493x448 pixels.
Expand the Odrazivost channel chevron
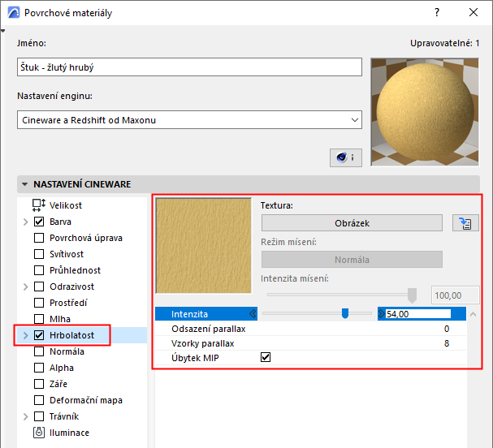point(26,286)
